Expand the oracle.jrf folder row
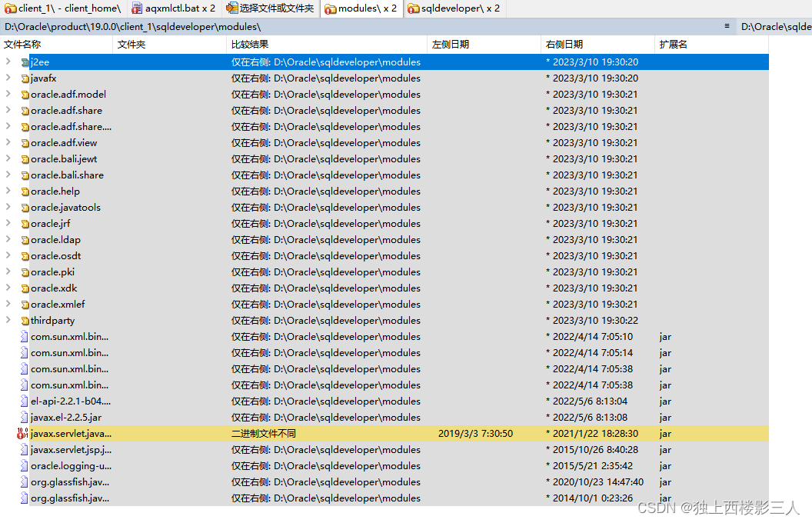812x523 pixels. point(8,223)
